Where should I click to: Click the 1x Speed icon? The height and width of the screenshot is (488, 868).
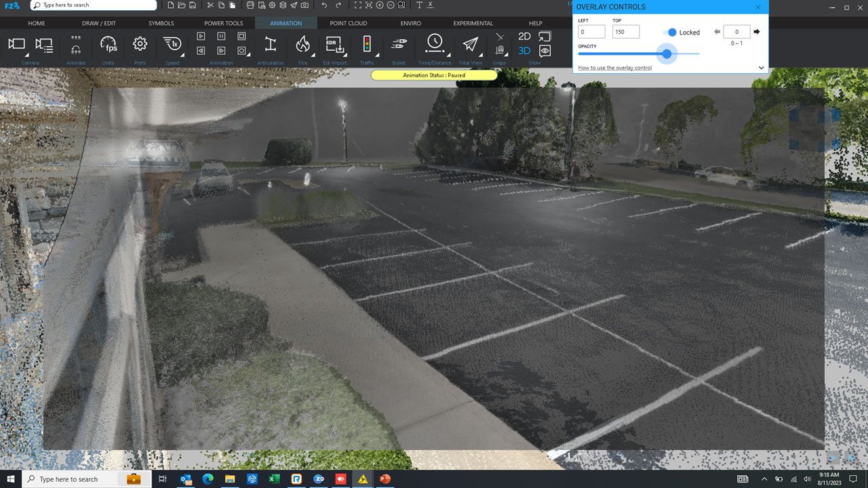pos(172,45)
